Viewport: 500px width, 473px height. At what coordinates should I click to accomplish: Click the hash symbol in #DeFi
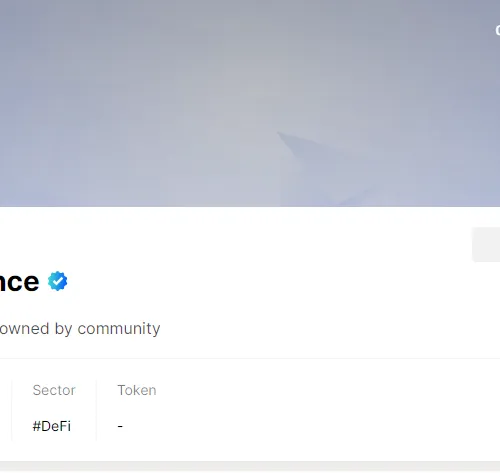pyautogui.click(x=36, y=426)
